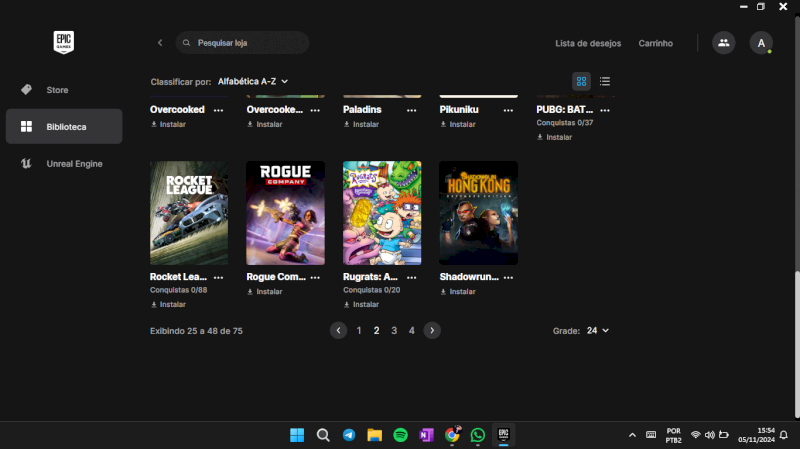Go to page 3 of library
This screenshot has height=449, width=800.
394,330
